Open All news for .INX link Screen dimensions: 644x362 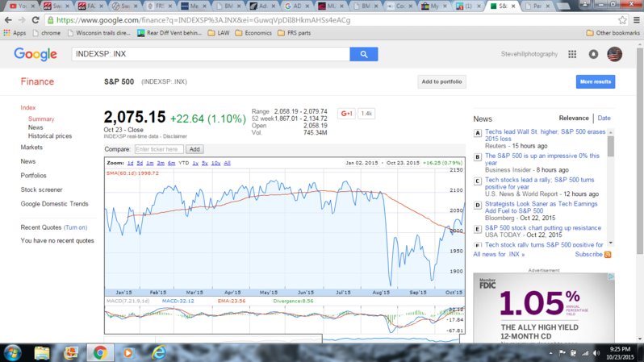click(499, 255)
